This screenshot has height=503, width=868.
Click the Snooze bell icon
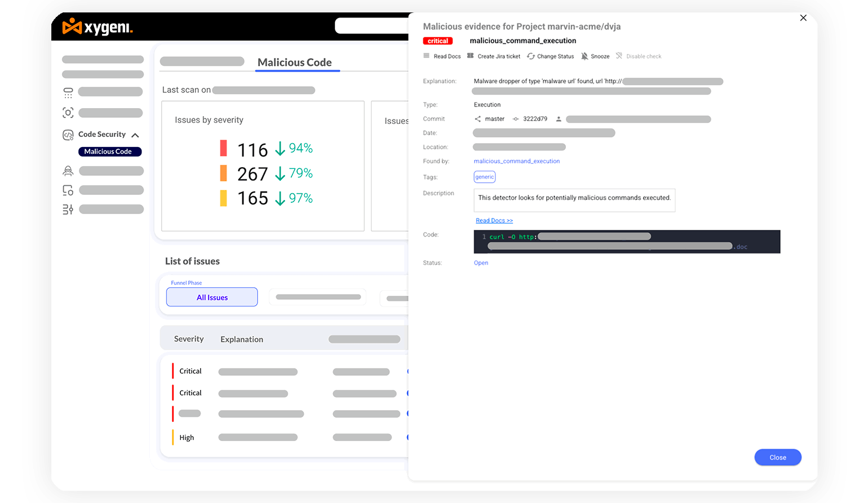coord(584,56)
